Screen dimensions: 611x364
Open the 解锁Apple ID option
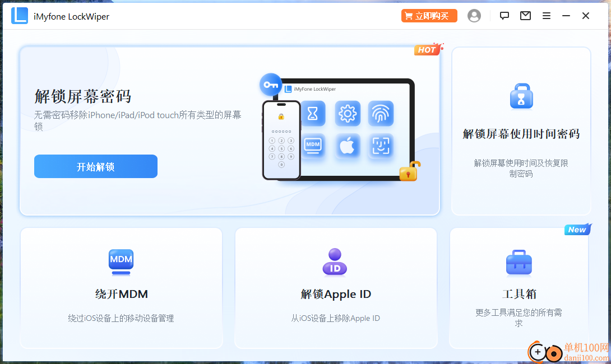[336, 295]
